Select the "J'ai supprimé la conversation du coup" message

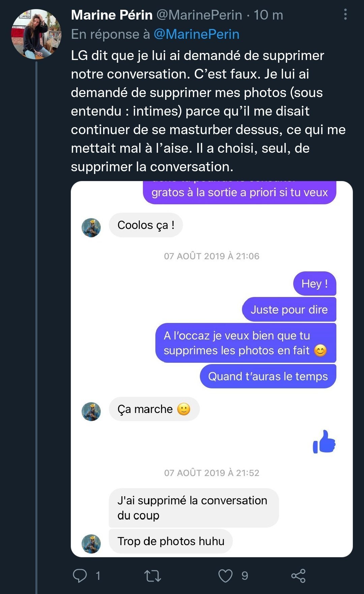[193, 508]
